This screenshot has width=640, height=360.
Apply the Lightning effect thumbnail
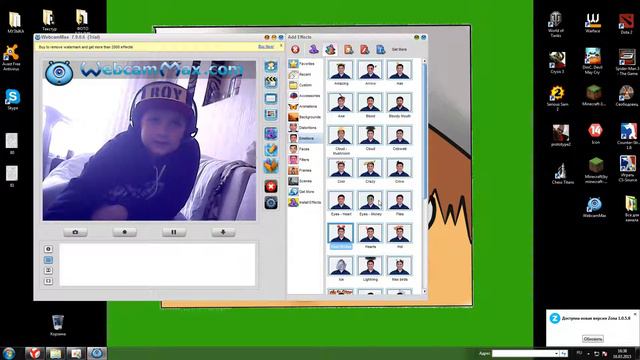click(370, 266)
